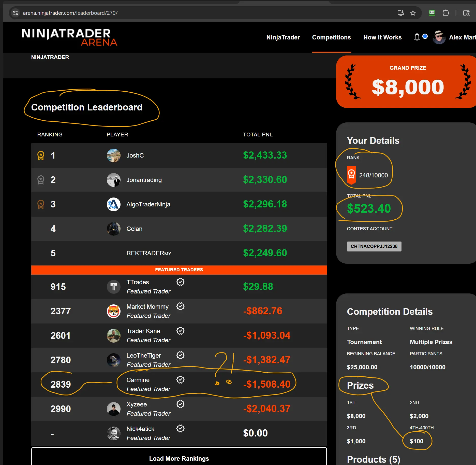Click the verified badge next to LeoTheTiger
Image resolution: width=476 pixels, height=465 pixels.
pos(181,355)
